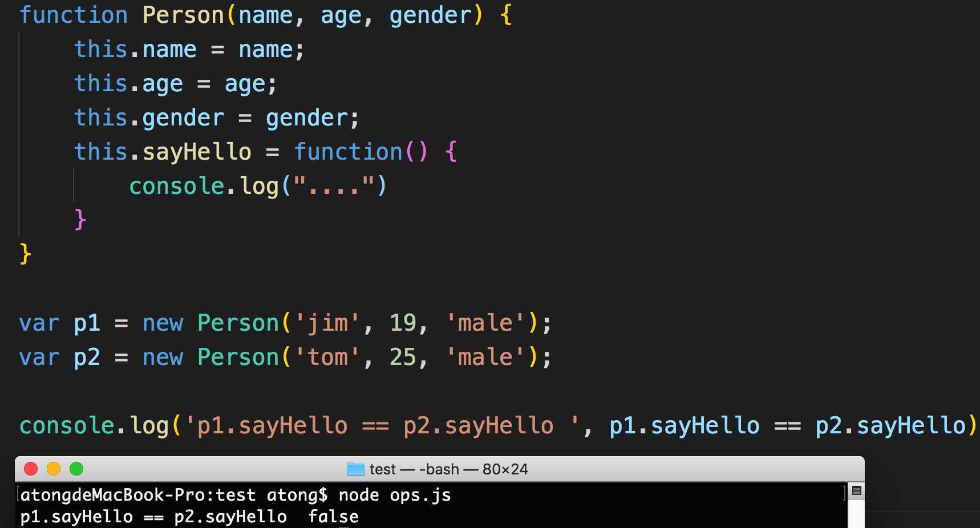Viewport: 980px width, 528px height.
Task: Place cursor on "this.gender = gender;" line
Action: pyautogui.click(x=217, y=118)
